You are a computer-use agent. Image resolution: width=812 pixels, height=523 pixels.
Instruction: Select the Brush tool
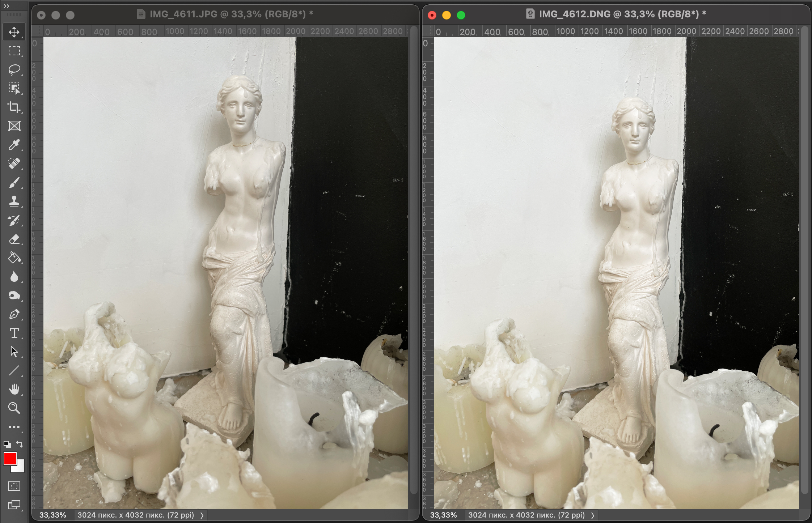[x=14, y=182]
